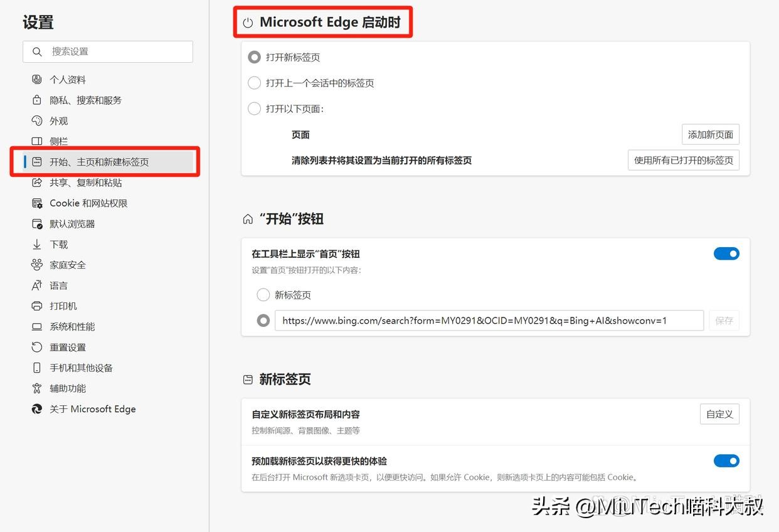The image size is (779, 532).
Task: Click the 搜索设置 search field
Action: click(108, 51)
